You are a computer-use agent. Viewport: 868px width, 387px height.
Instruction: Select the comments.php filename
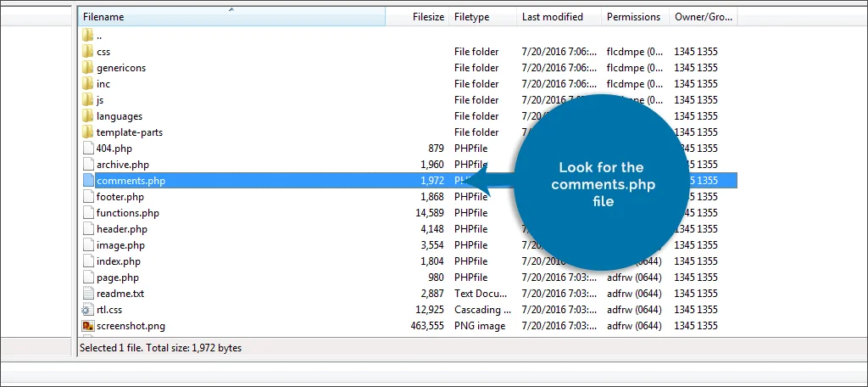(x=131, y=180)
